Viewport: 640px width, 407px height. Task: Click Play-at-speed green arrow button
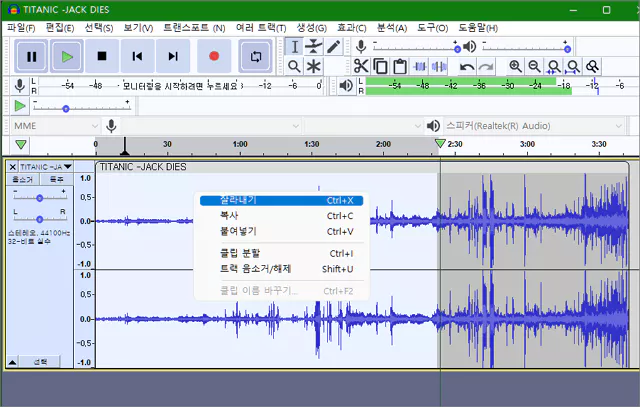(x=19, y=106)
